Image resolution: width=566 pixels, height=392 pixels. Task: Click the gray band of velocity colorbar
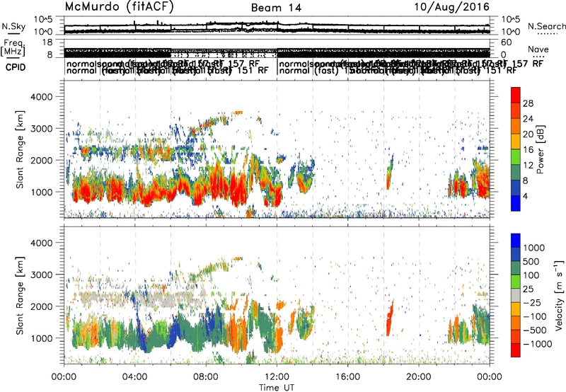click(516, 295)
